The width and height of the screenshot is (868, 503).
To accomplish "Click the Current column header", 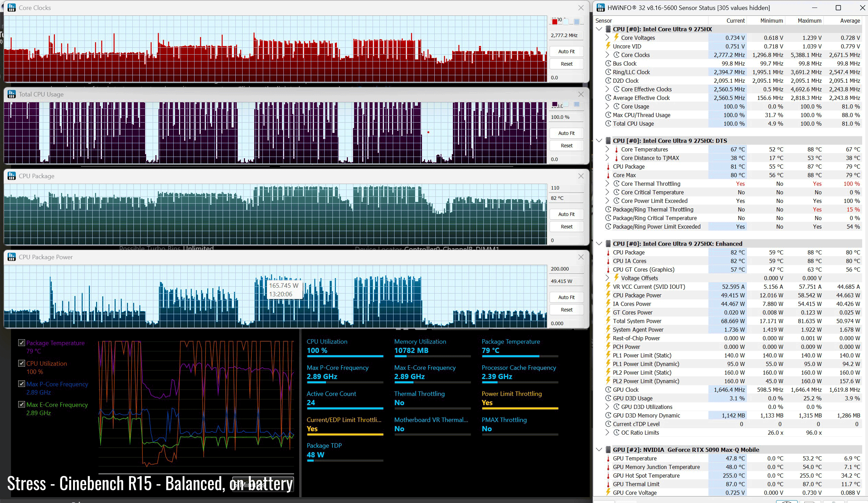I will pos(728,21).
